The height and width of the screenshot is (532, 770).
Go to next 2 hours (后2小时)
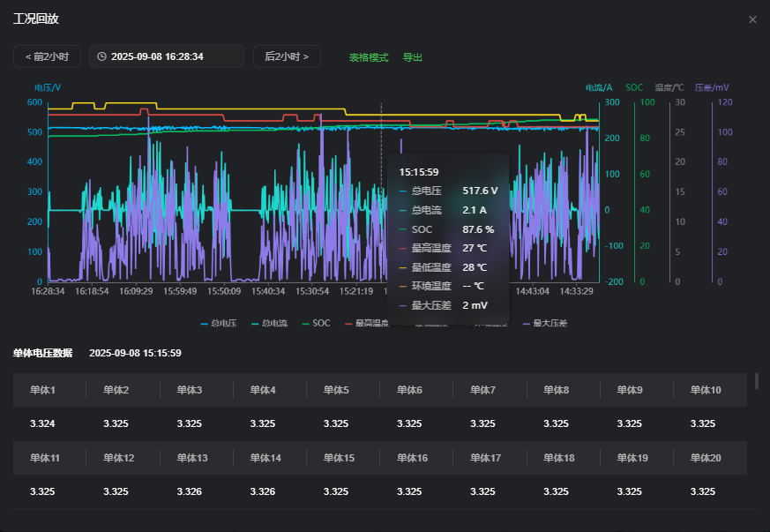[x=287, y=56]
